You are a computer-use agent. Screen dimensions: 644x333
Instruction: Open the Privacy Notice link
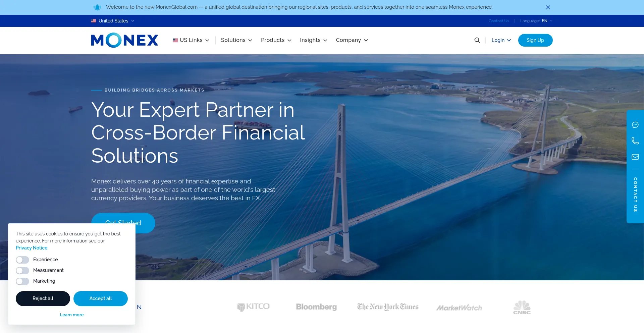pos(32,248)
